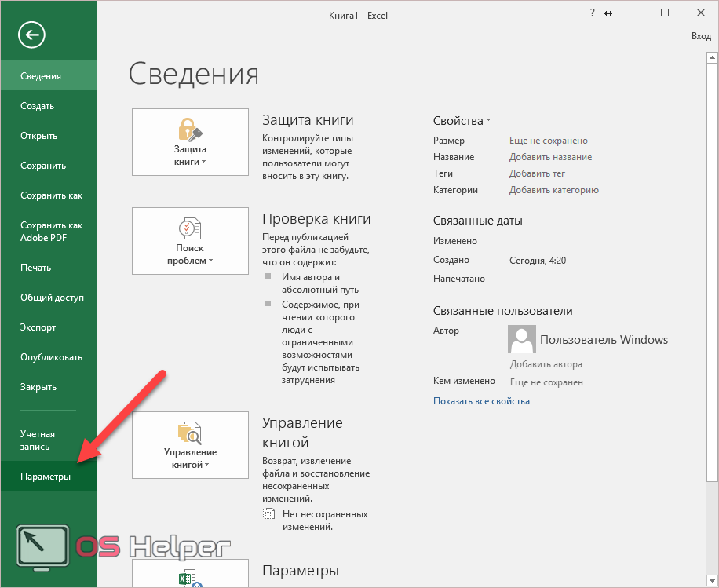Click the unsaved changes document icon
The height and width of the screenshot is (588, 719).
[x=269, y=514]
